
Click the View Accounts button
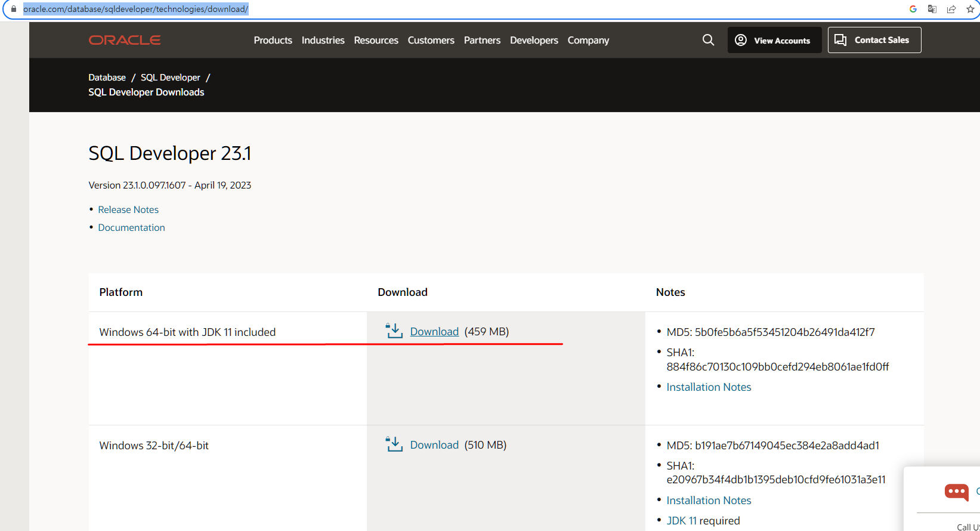[x=774, y=40]
